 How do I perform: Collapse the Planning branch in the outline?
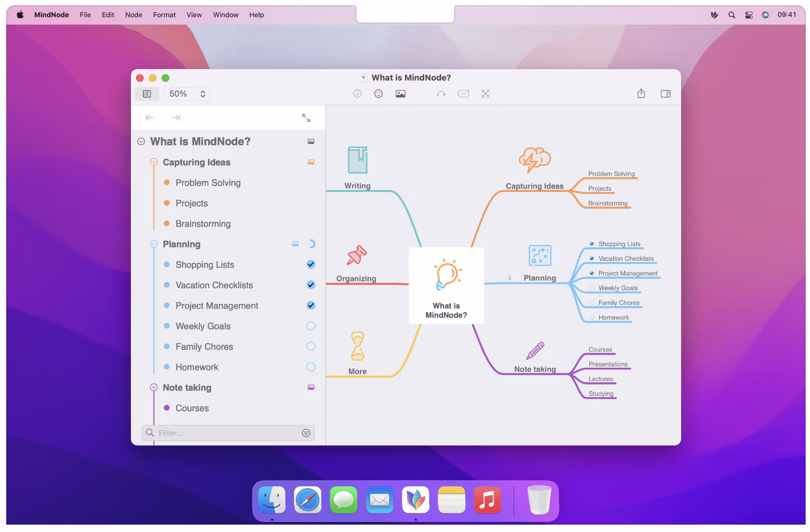tap(154, 244)
